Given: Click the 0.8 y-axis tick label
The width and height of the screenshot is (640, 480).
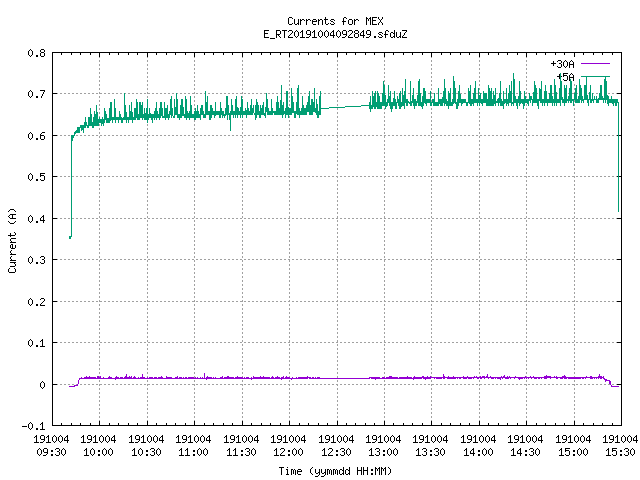Looking at the screenshot, I should 36,53.
